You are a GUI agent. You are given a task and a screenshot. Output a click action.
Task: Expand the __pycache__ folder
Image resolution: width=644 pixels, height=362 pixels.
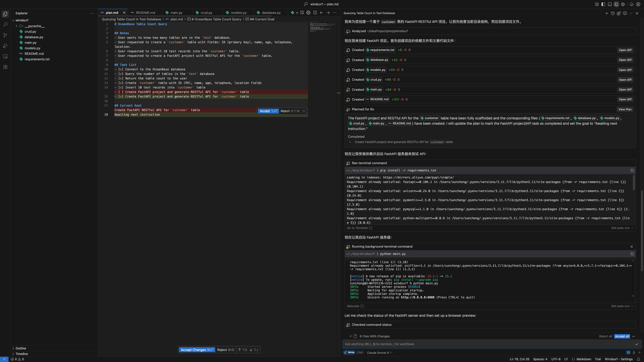(34, 26)
